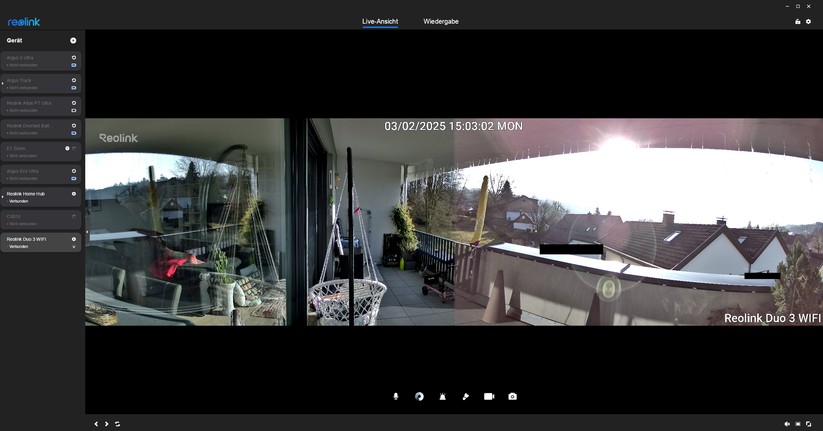Viewport: 823px width, 431px height.
Task: Trigger the siren alarm icon
Action: pos(442,396)
